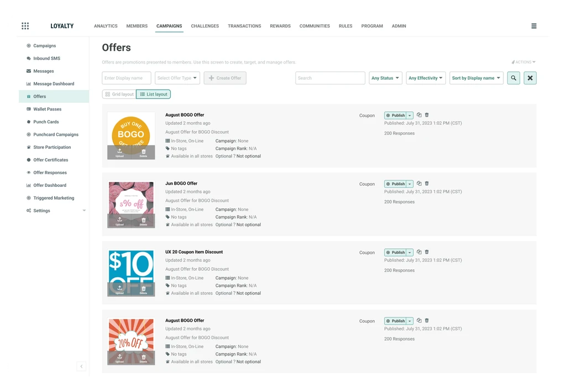The width and height of the screenshot is (566, 392).
Task: Collapse the sidebar with the chevron
Action: pyautogui.click(x=82, y=367)
